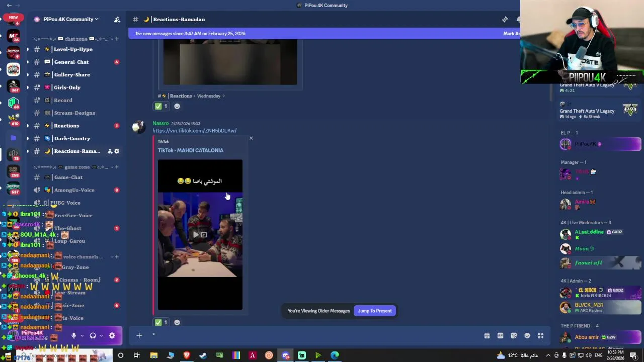Open User Settings gear

pyautogui.click(x=112, y=336)
